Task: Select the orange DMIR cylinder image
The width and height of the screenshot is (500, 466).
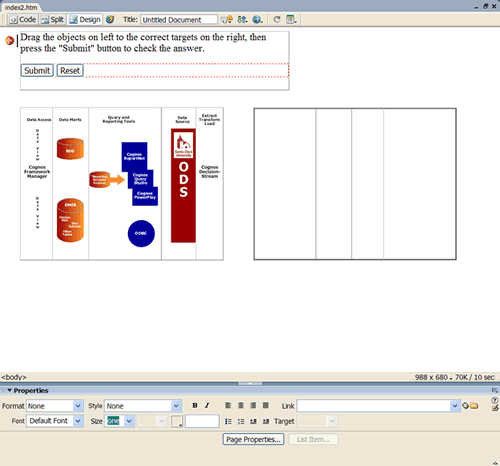Action: pos(70,220)
